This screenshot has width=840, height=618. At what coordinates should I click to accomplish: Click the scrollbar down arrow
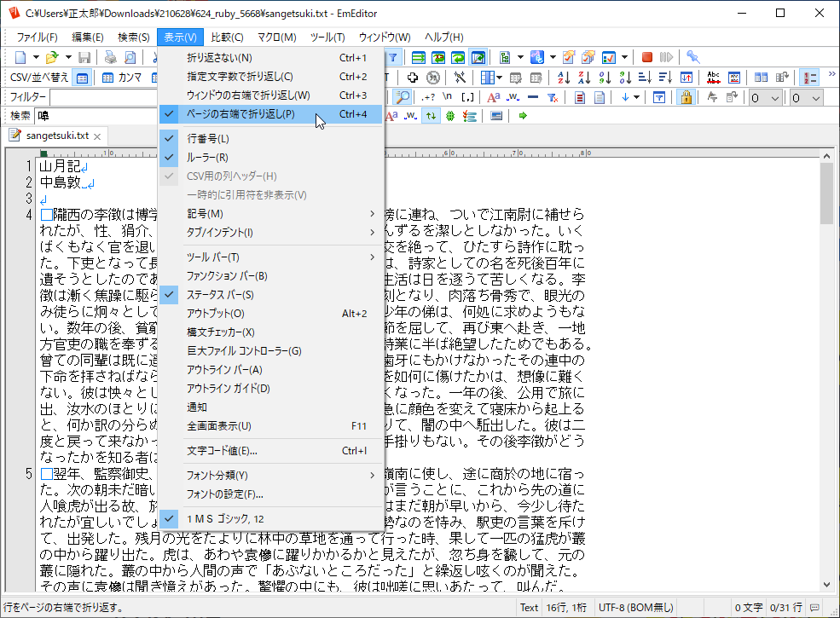tap(826, 585)
